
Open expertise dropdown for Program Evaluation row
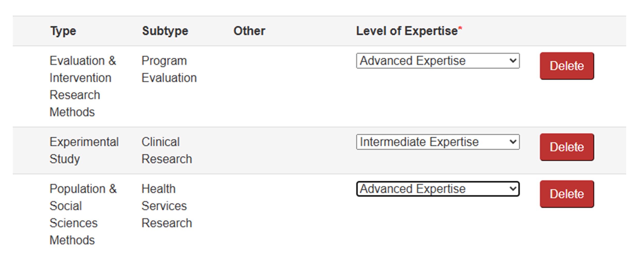click(437, 61)
